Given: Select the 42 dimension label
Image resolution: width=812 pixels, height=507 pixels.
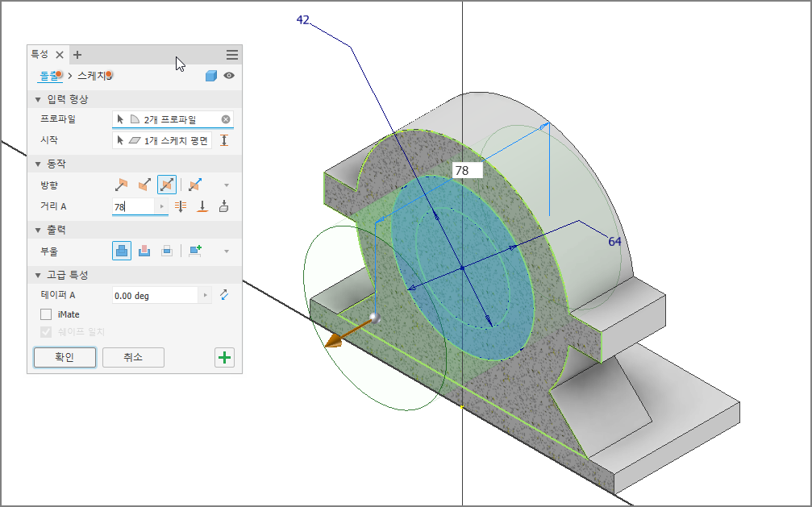Looking at the screenshot, I should click(303, 19).
